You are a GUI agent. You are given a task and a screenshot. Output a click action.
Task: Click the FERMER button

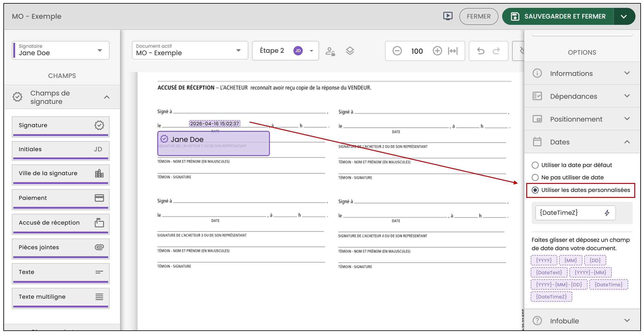479,16
